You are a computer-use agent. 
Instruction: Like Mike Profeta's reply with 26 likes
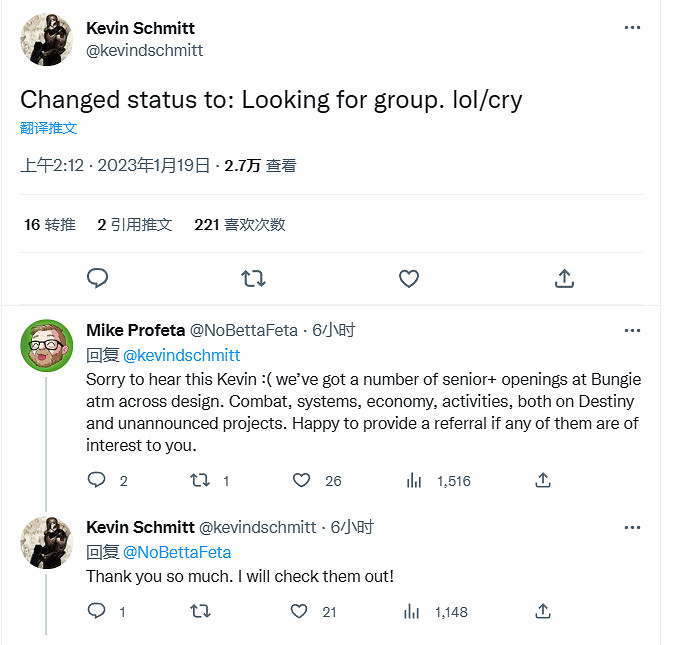pos(302,481)
